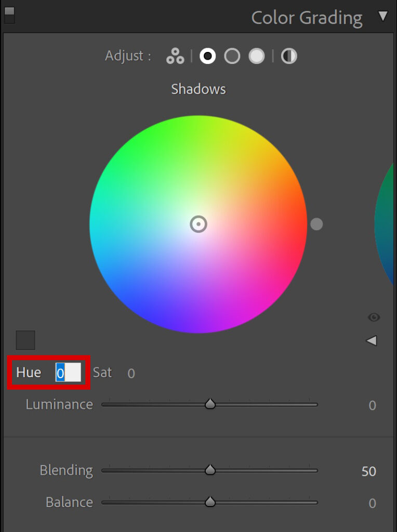
Task: Toggle the Color Grading panel on/off switch
Action: click(9, 15)
